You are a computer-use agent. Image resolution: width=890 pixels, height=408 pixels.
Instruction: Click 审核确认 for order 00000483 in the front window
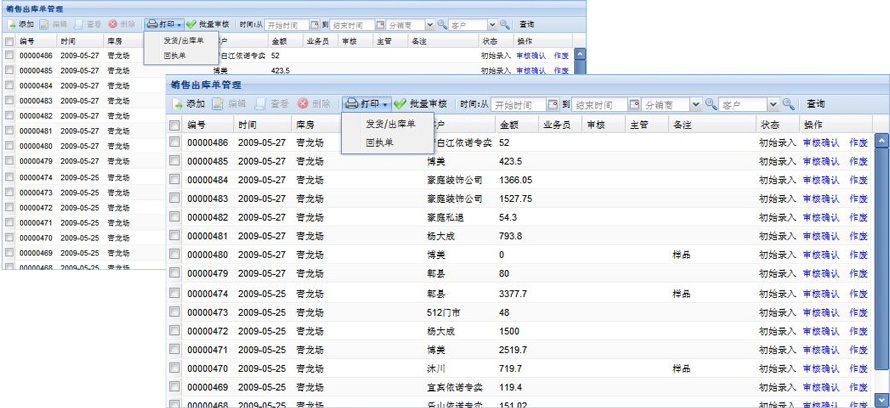pos(821,199)
